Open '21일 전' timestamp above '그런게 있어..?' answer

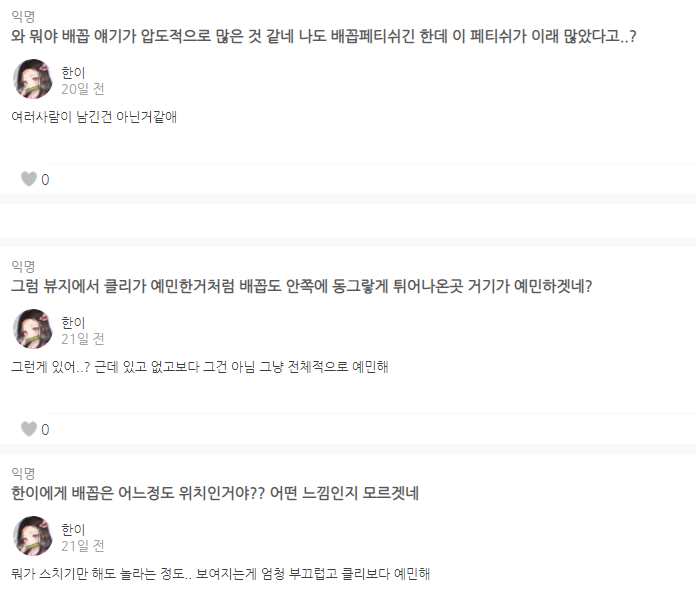tap(82, 339)
